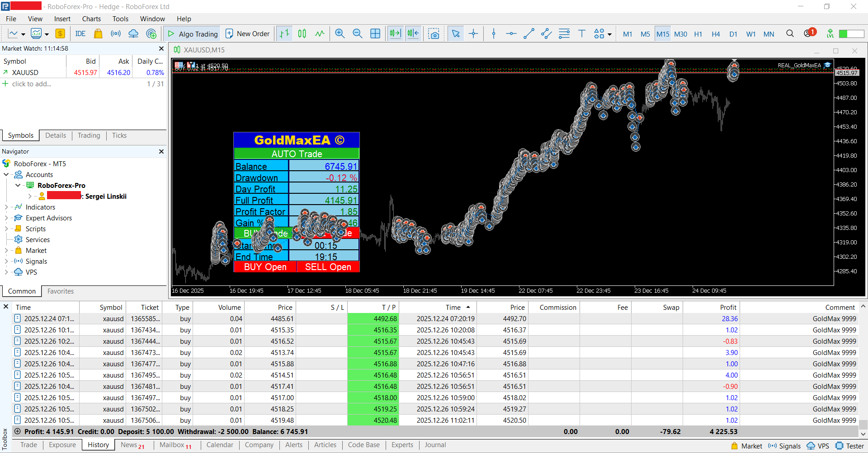Switch chart to bar chart mode

(284, 34)
